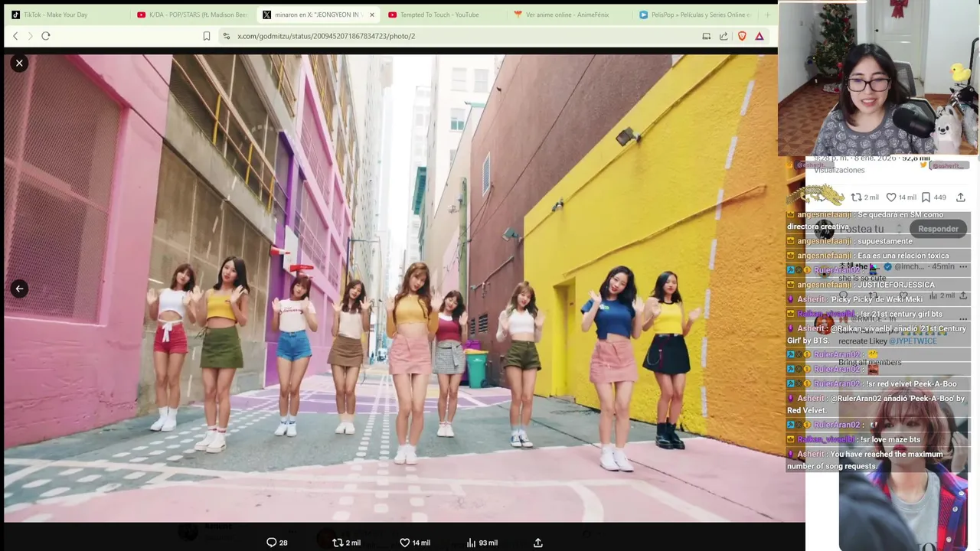Image resolution: width=980 pixels, height=551 pixels.
Task: Open the Brave Shields lion icon
Action: coord(742,36)
